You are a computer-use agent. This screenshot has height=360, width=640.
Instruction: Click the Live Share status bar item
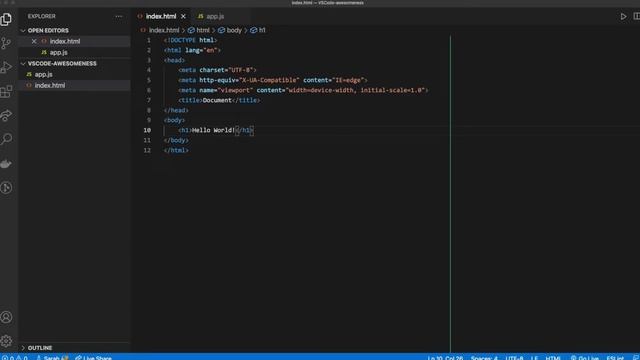93,358
